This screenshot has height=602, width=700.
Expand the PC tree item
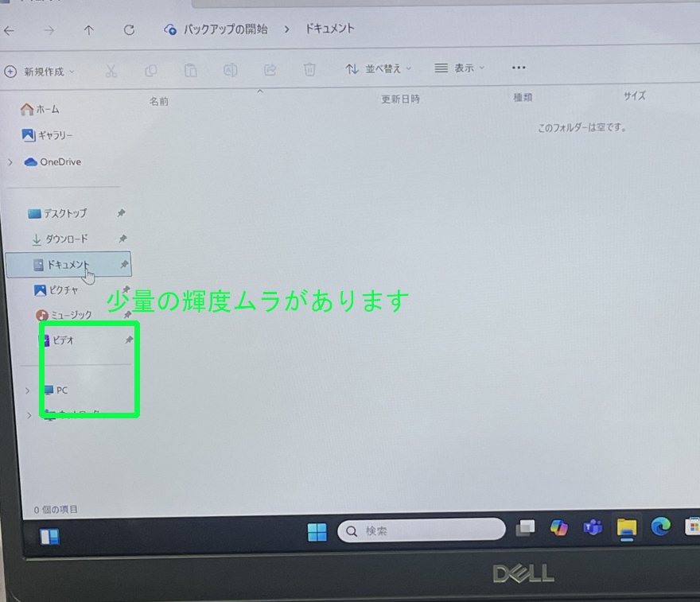pos(28,390)
